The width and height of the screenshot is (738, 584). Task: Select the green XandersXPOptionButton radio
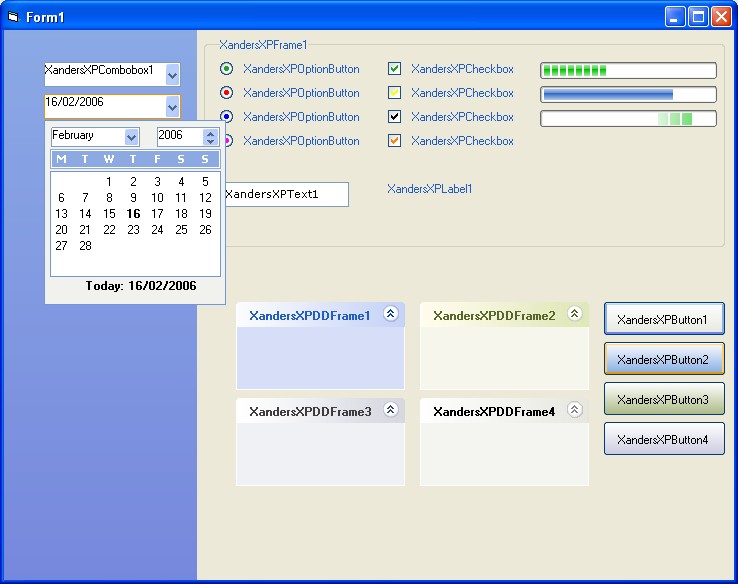point(227,69)
